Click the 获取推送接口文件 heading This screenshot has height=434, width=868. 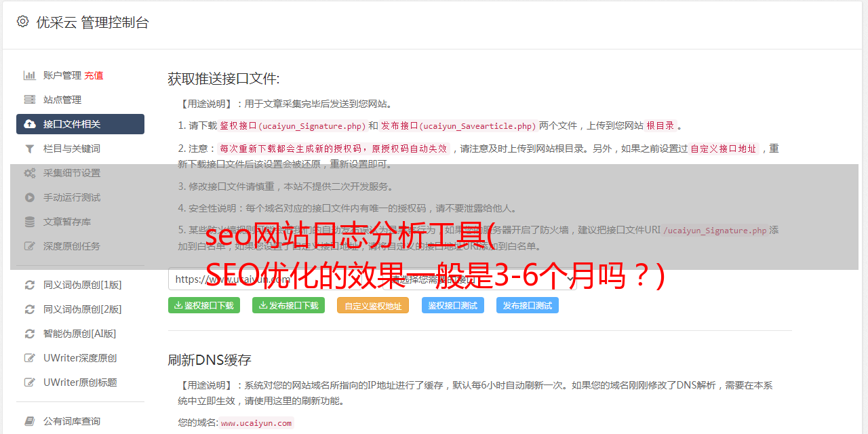click(x=224, y=79)
